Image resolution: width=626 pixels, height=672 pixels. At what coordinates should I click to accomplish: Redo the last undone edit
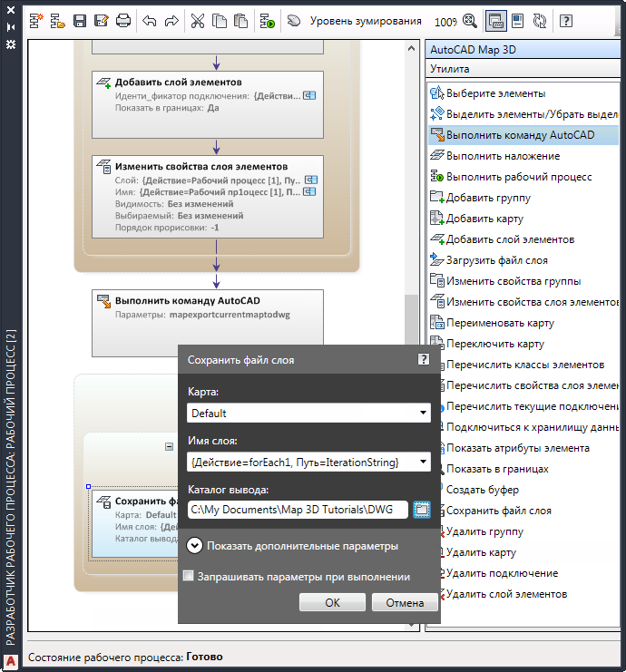(171, 21)
